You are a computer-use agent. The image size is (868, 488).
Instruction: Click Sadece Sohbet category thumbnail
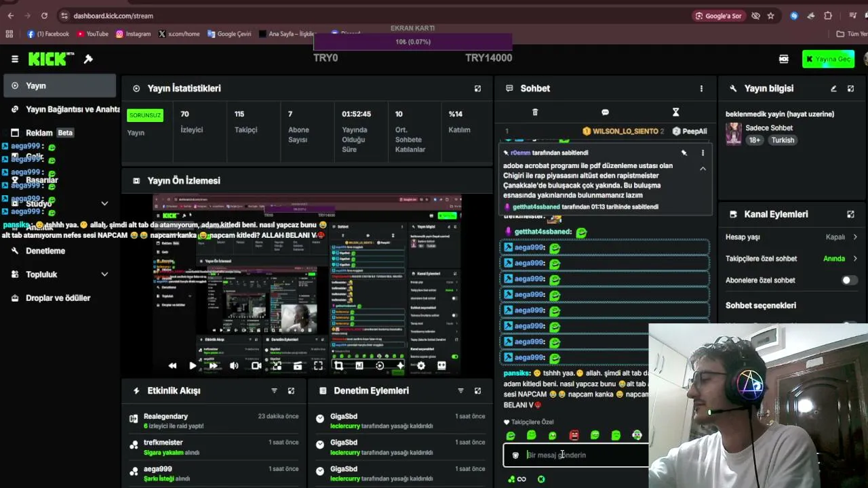(734, 134)
